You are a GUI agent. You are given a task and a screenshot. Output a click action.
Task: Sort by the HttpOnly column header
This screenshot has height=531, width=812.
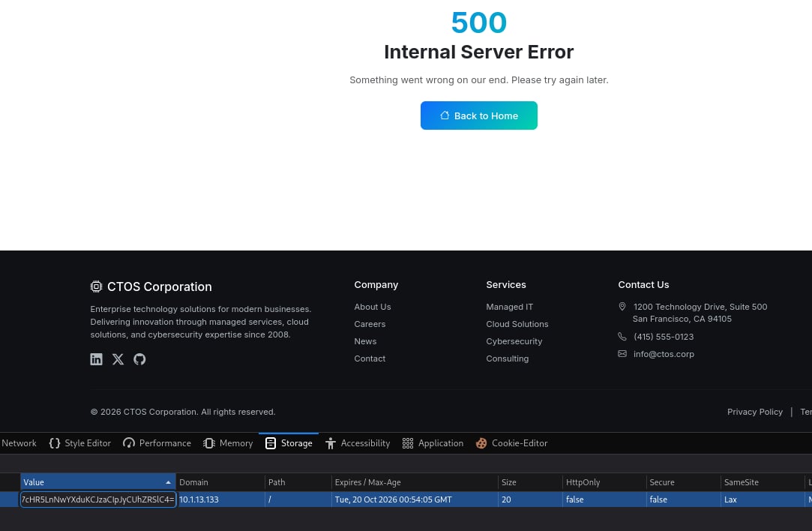604,482
